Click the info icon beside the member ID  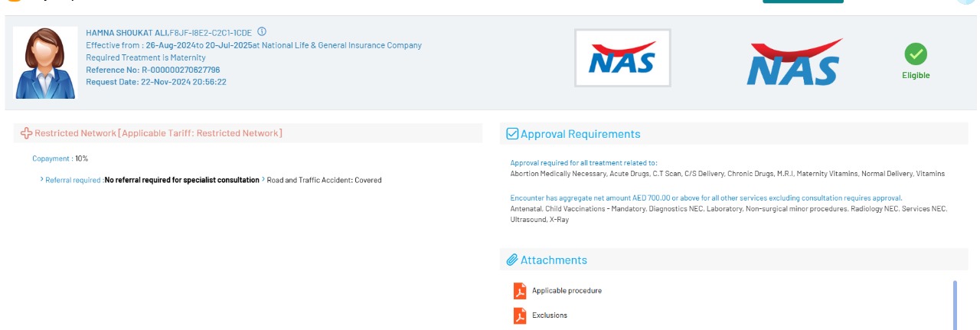pyautogui.click(x=262, y=32)
